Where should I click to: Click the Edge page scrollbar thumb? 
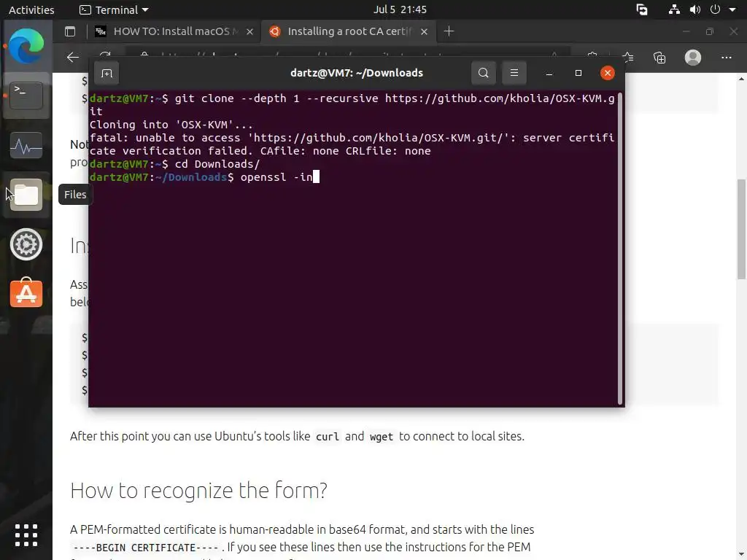tap(741, 229)
